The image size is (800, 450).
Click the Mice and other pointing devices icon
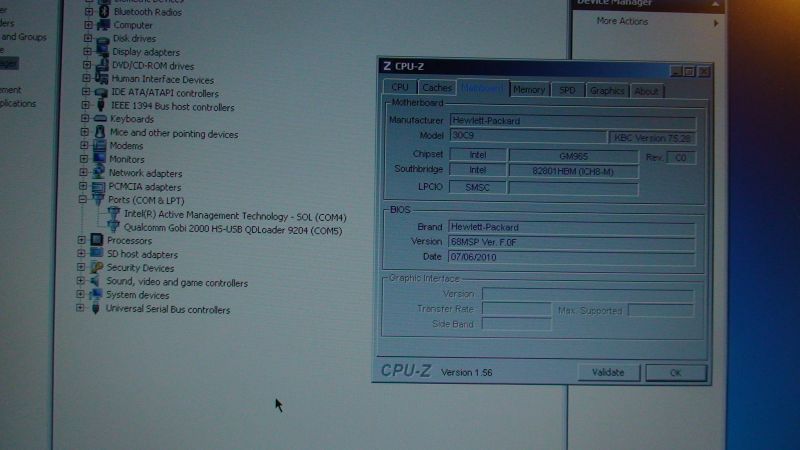pyautogui.click(x=100, y=132)
